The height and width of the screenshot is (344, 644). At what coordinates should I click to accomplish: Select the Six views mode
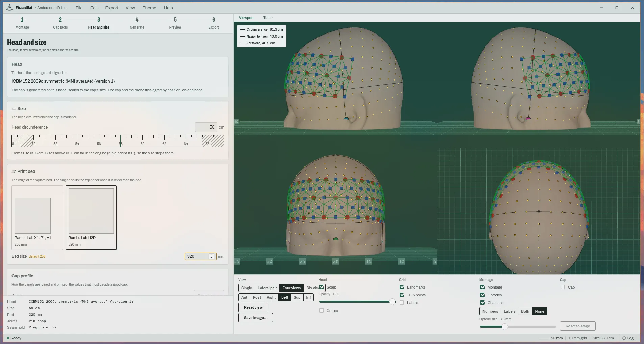pos(313,288)
